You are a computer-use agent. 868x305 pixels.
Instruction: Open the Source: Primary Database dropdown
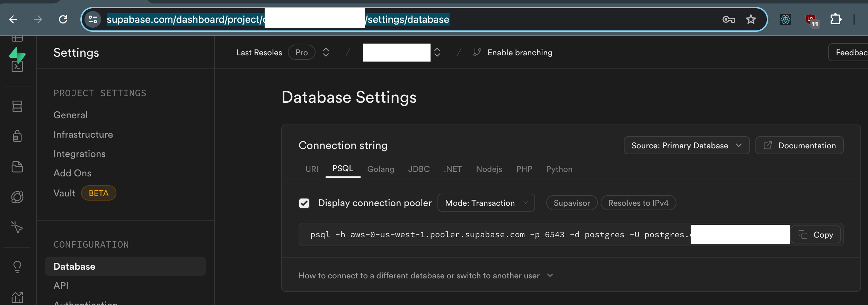tap(687, 146)
